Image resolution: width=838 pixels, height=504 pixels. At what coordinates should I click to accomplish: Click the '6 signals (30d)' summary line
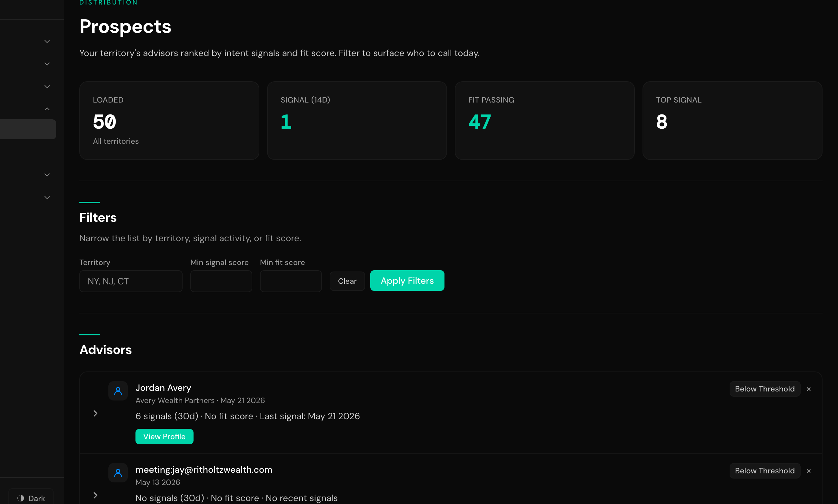248,416
